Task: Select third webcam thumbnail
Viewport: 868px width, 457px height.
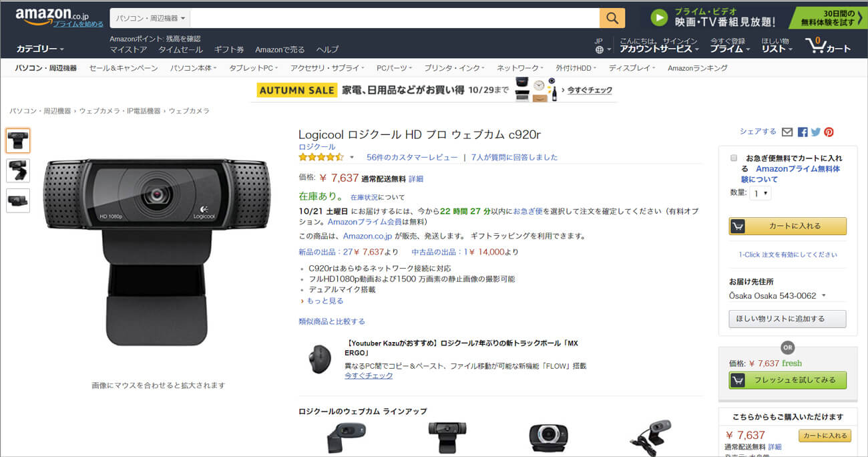Action: 18,200
